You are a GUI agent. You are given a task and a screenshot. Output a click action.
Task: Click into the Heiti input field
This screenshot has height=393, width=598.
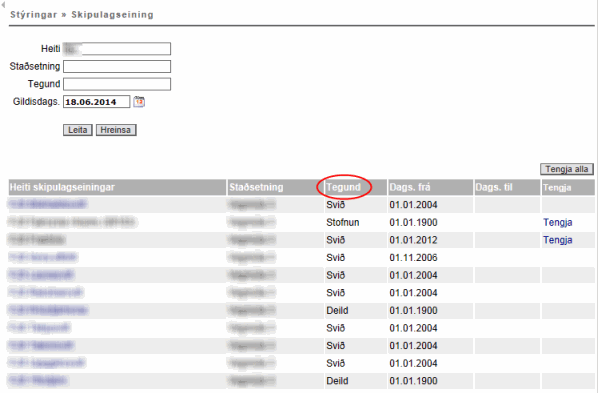[x=117, y=49]
